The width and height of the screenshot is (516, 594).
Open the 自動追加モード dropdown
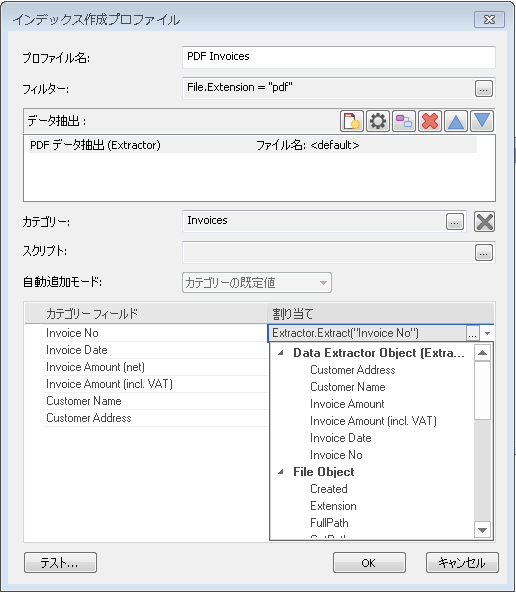click(257, 283)
